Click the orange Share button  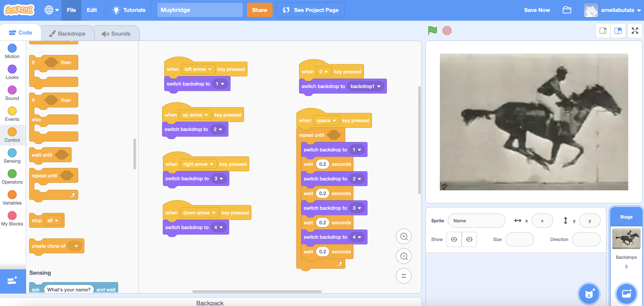pos(259,10)
